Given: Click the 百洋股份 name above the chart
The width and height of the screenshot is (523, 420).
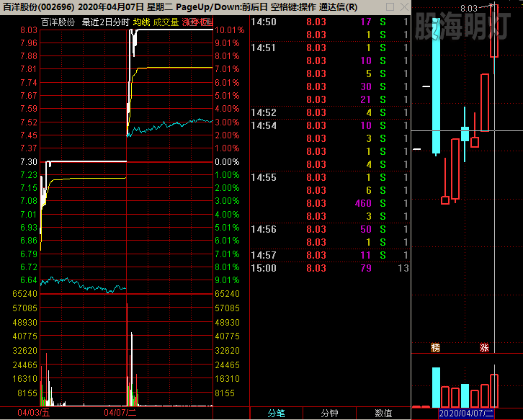Looking at the screenshot, I should [x=58, y=22].
